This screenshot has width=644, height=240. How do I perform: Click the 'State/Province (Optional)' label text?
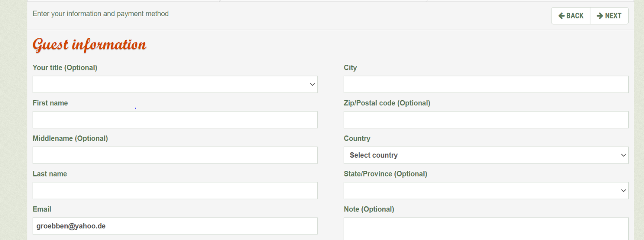click(x=385, y=174)
